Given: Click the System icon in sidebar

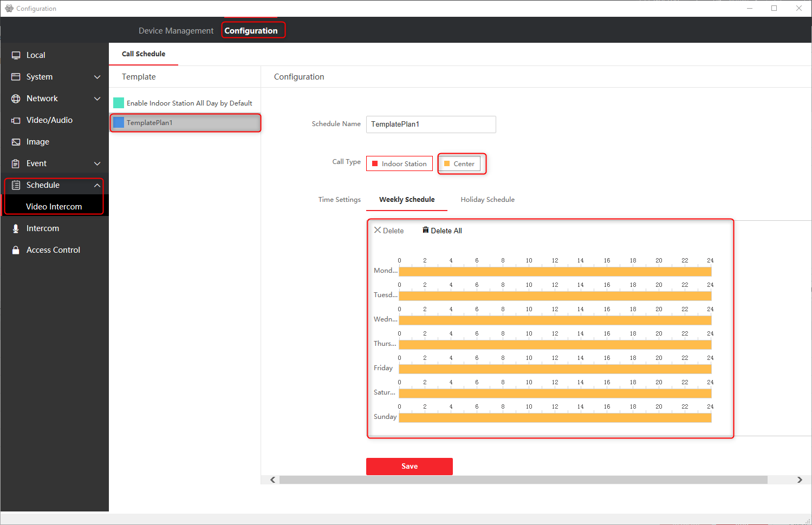Looking at the screenshot, I should [x=16, y=77].
